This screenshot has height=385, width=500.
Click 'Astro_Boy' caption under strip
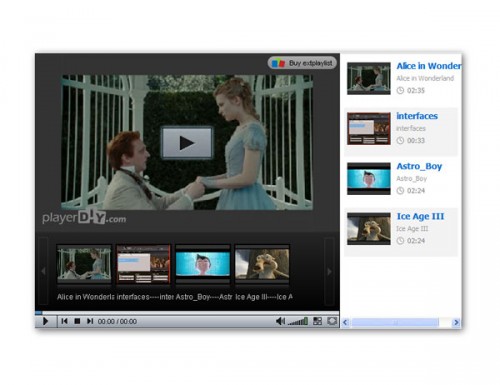point(204,297)
